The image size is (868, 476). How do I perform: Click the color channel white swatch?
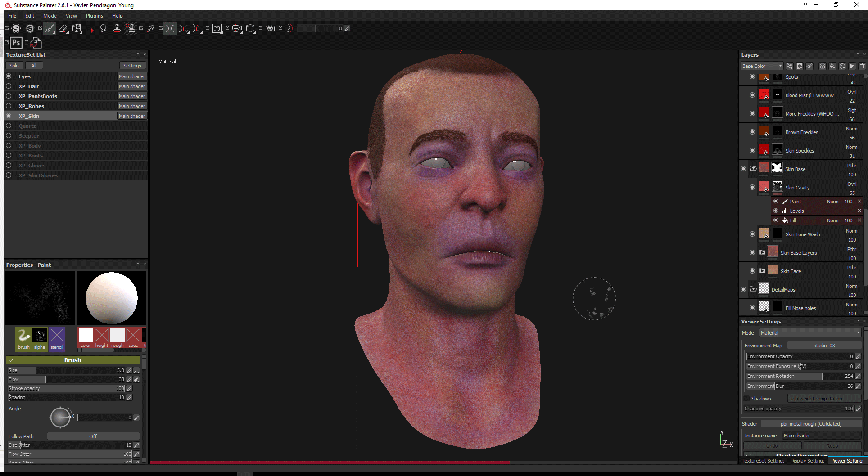(86, 335)
